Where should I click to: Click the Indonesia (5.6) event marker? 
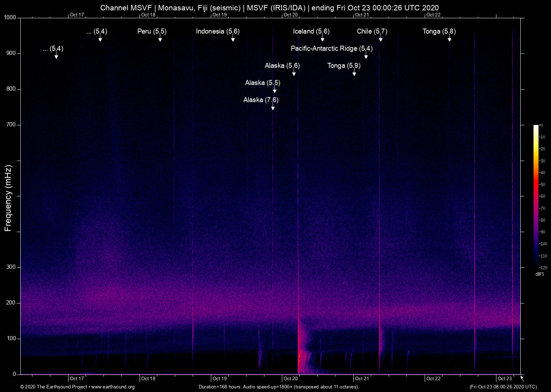click(218, 31)
